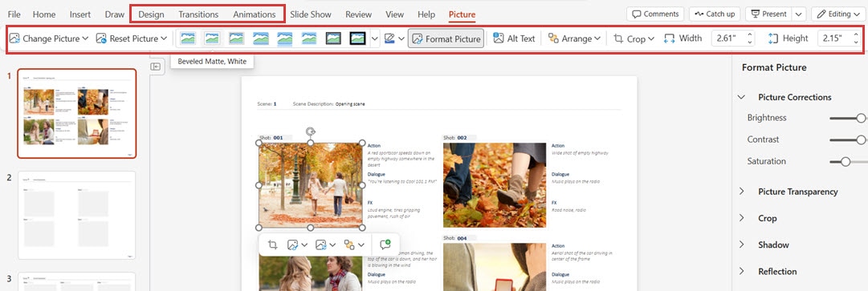Click the Arrange icon in the ribbon

(553, 38)
